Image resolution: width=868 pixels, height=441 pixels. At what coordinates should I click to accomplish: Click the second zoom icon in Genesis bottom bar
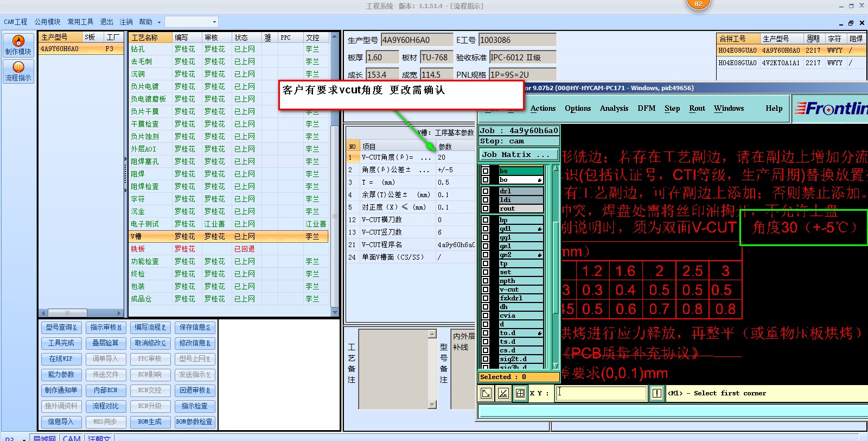[x=503, y=393]
